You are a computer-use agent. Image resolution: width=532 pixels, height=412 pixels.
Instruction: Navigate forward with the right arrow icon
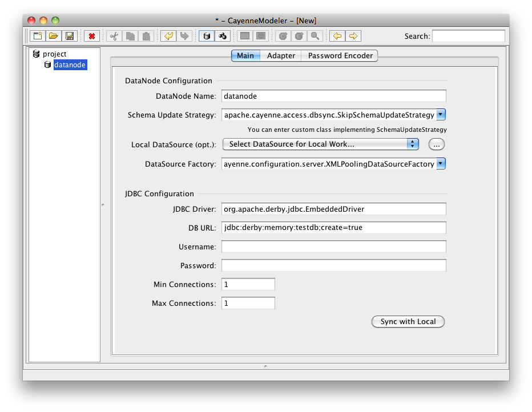[353, 36]
